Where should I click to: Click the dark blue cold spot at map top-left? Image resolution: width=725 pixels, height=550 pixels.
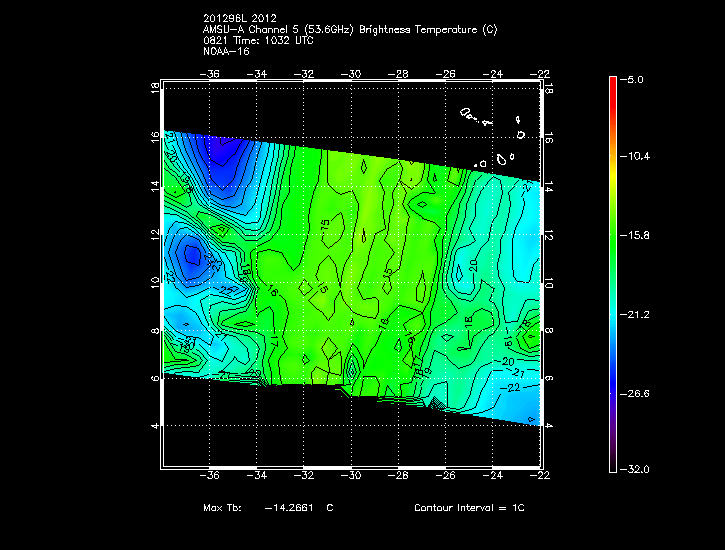click(x=222, y=155)
